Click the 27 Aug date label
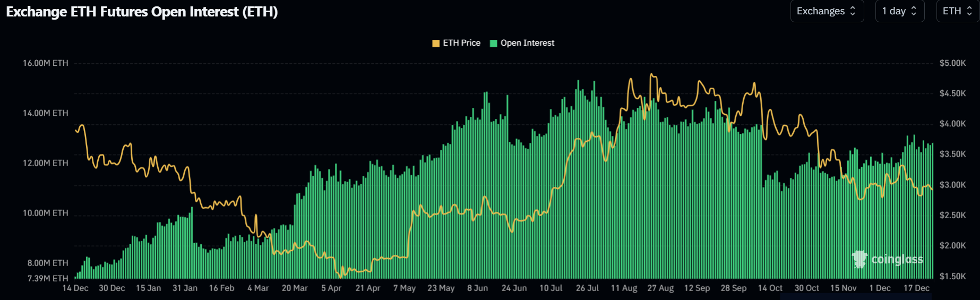 (660, 288)
